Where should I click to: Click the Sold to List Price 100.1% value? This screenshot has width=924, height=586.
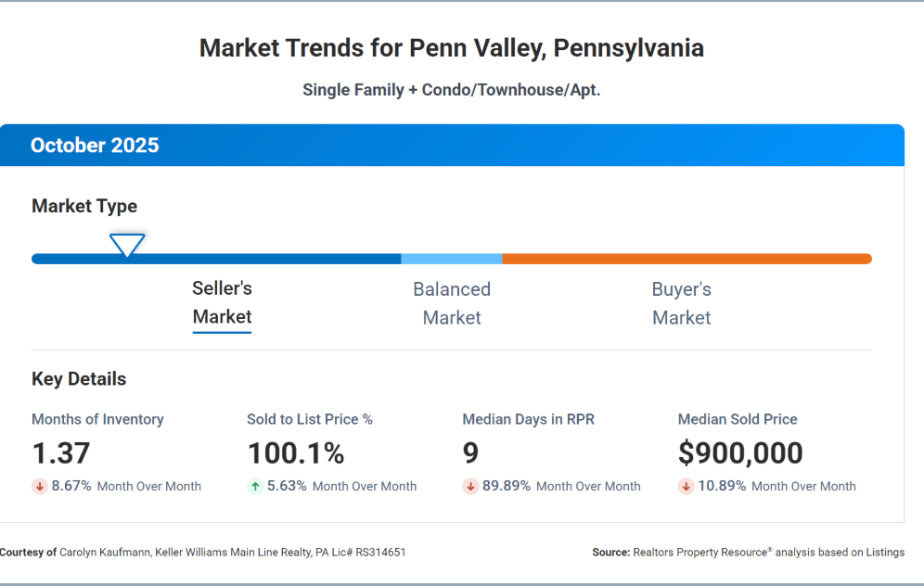click(x=296, y=453)
